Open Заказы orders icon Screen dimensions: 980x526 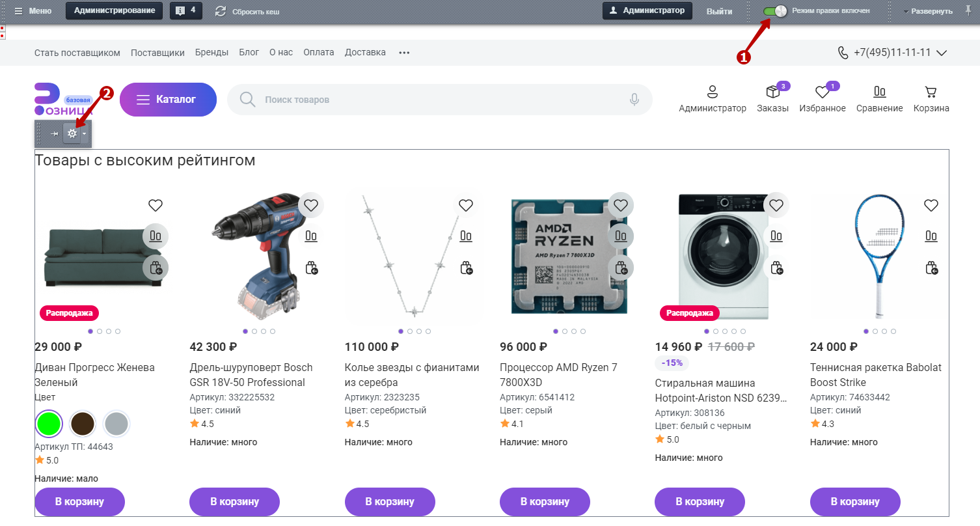(773, 100)
